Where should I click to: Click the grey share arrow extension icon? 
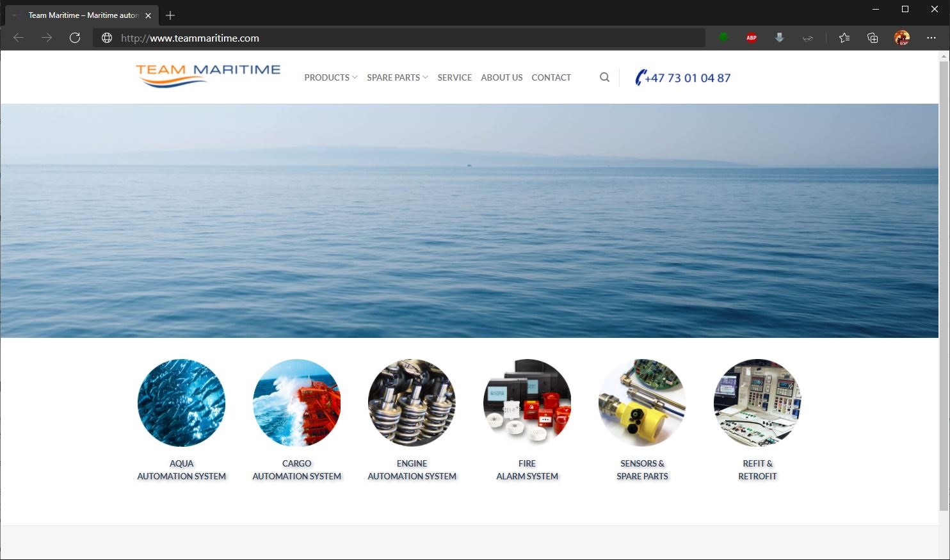click(808, 38)
